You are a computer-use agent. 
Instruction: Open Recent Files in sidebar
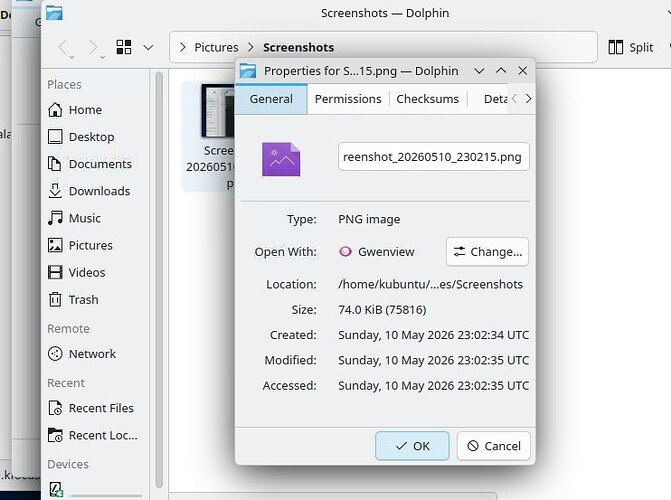point(93,408)
